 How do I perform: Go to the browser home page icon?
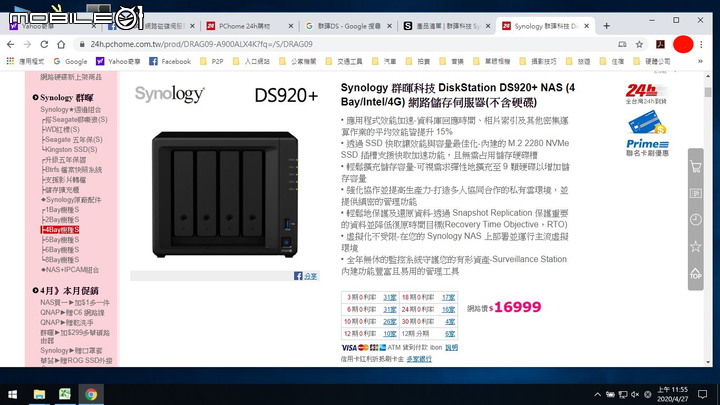[61, 45]
